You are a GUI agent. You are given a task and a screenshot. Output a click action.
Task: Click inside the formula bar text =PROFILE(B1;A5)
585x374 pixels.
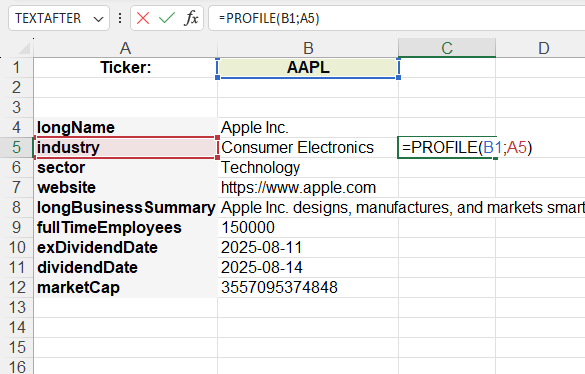click(269, 18)
